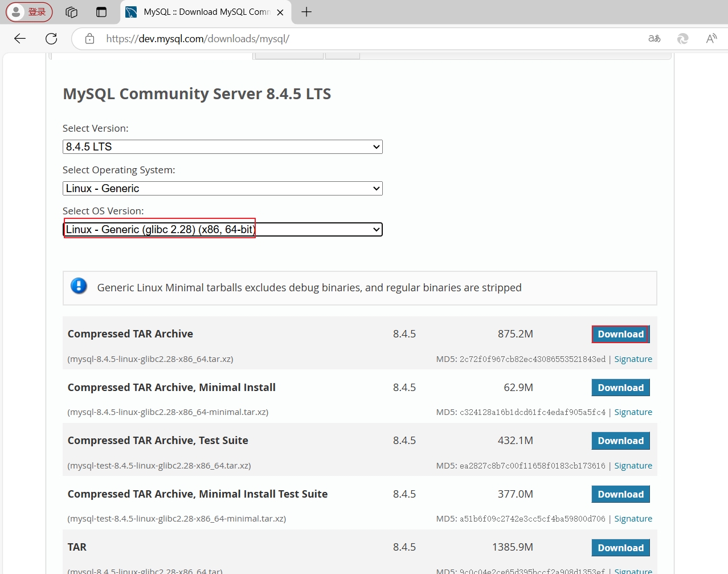
Task: Open Signature for Minimal Install Test Suite
Action: [x=633, y=519]
